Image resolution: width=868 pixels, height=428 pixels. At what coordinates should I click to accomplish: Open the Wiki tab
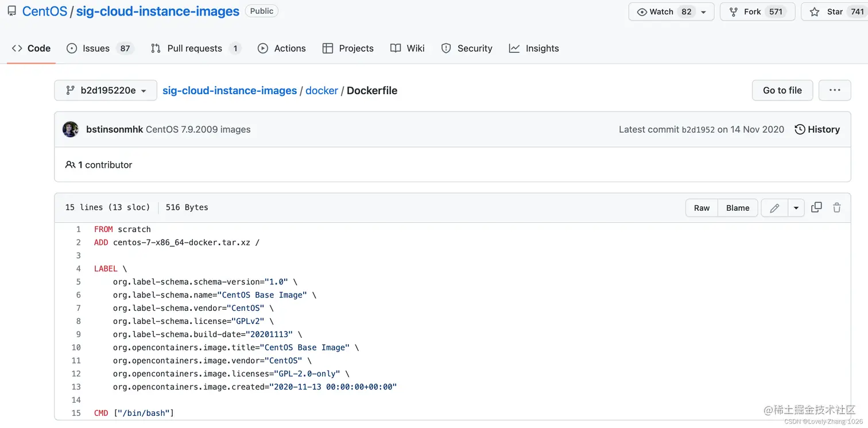[408, 48]
